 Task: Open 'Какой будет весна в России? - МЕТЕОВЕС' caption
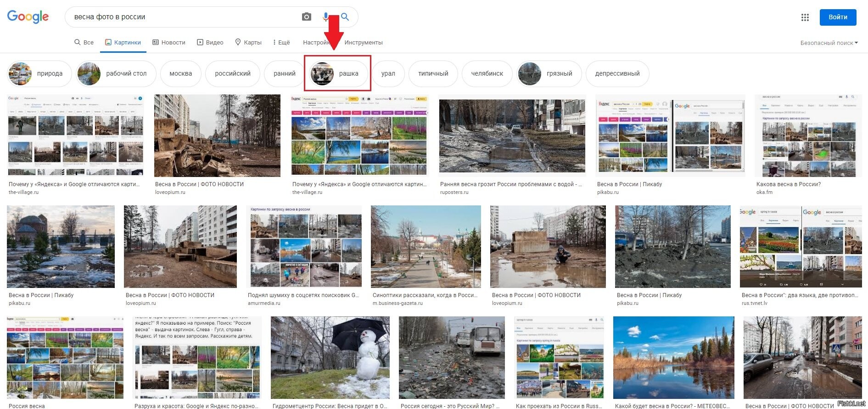coord(672,406)
